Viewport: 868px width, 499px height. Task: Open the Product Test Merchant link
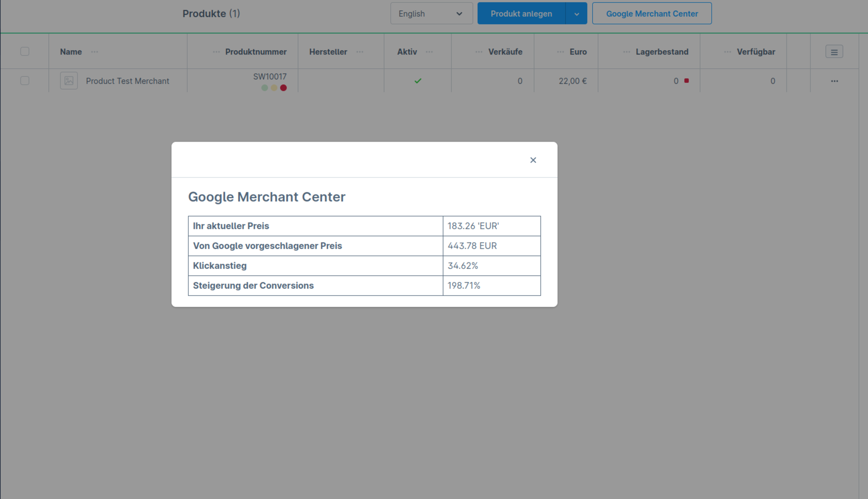[127, 81]
